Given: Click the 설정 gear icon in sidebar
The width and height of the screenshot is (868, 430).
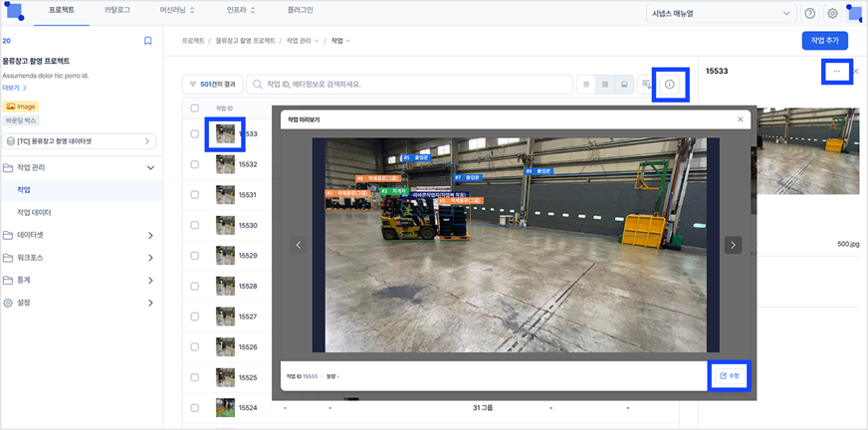Looking at the screenshot, I should tap(8, 303).
